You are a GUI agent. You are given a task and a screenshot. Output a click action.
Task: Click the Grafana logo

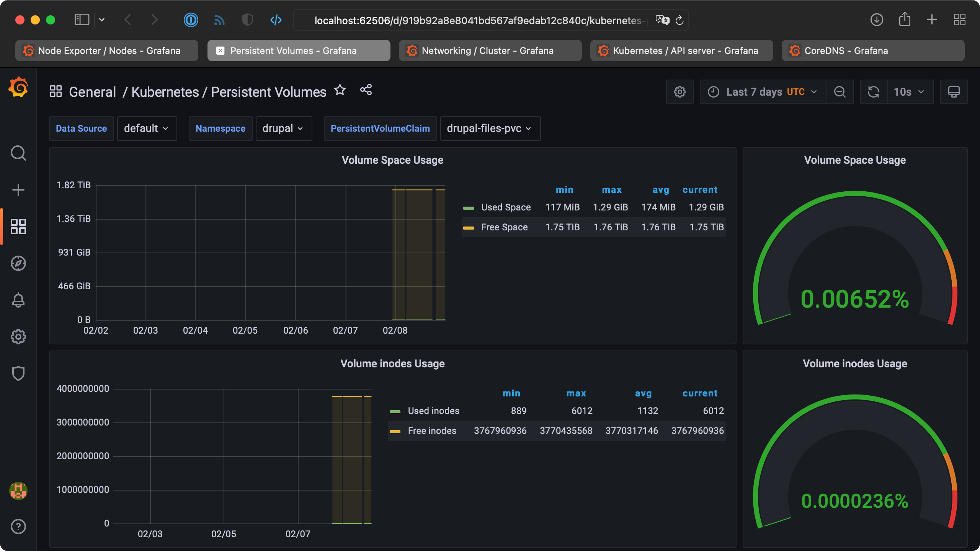click(x=18, y=87)
